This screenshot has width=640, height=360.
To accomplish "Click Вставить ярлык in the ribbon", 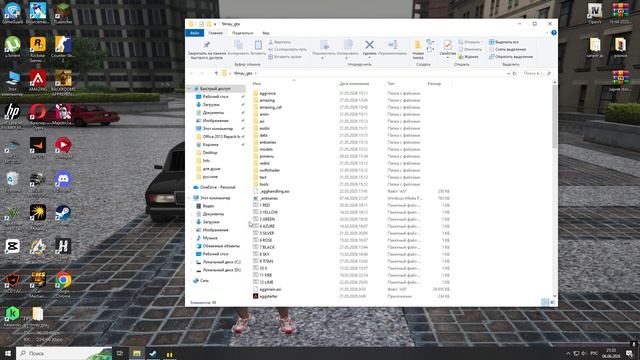I will [285, 57].
